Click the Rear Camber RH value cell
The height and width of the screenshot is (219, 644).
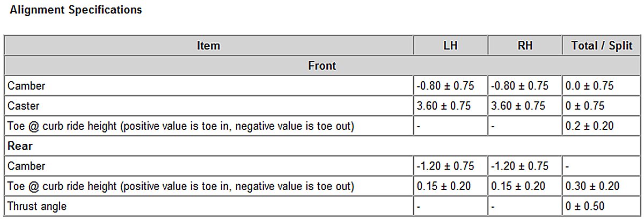519,166
